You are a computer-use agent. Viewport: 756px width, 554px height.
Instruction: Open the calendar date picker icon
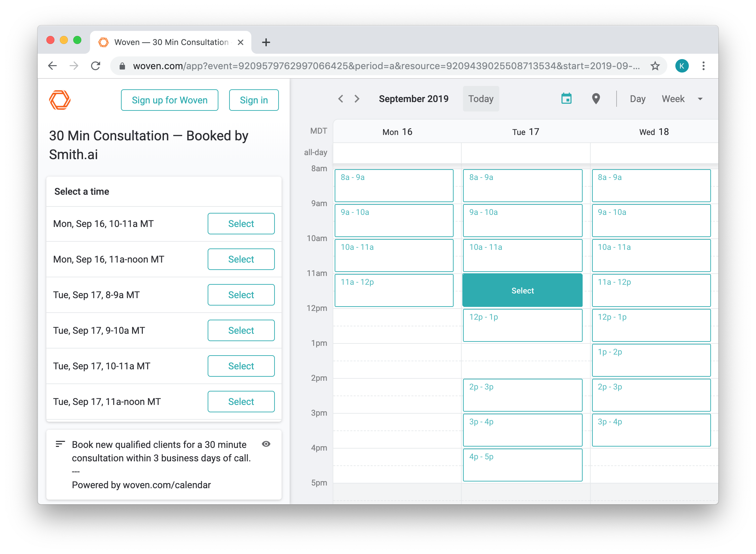coord(566,99)
